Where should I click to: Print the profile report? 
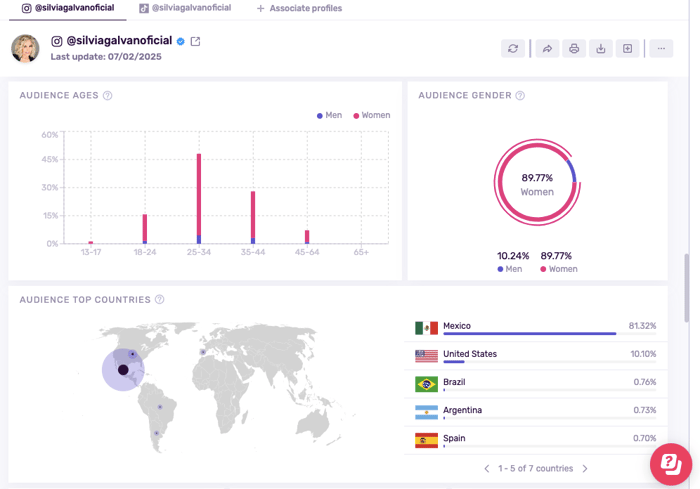point(574,48)
